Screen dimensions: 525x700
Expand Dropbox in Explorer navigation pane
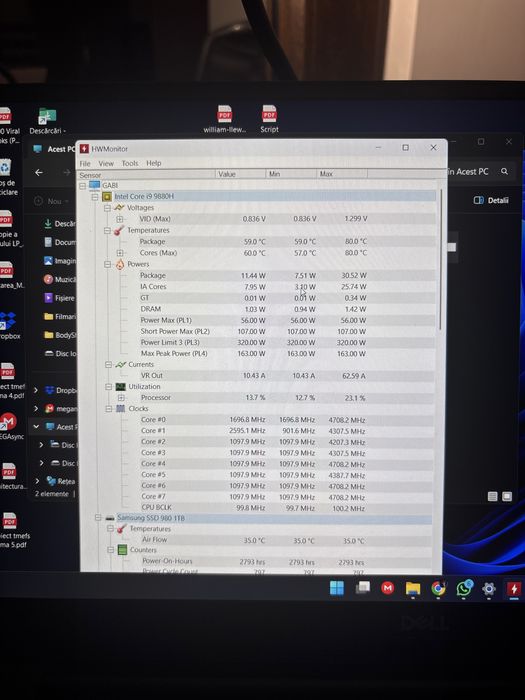pos(36,390)
